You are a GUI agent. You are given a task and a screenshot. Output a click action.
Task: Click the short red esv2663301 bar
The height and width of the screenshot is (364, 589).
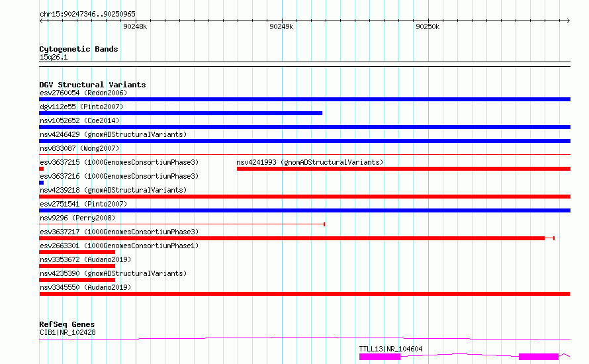77,252
